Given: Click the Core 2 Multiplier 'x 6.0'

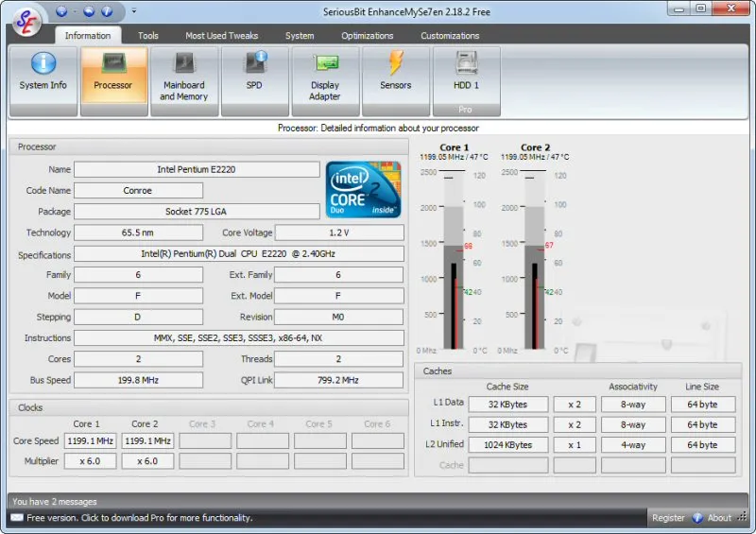Looking at the screenshot, I should (x=147, y=461).
